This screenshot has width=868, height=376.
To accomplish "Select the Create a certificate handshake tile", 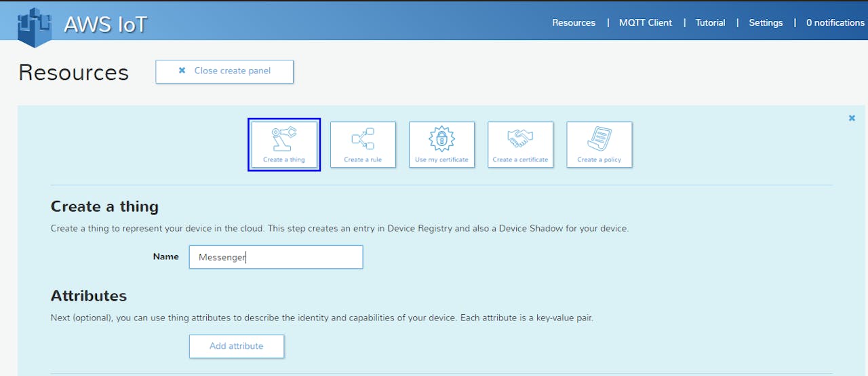I will 520,145.
